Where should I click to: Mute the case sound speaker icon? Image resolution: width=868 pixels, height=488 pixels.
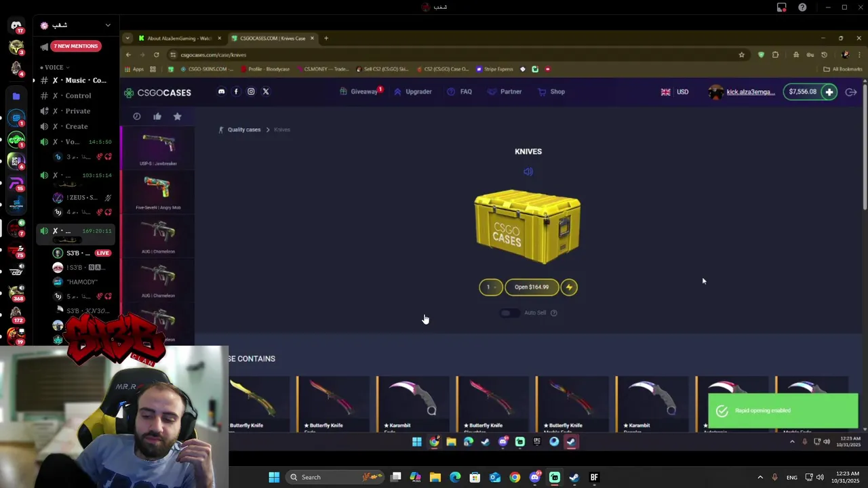click(x=528, y=171)
